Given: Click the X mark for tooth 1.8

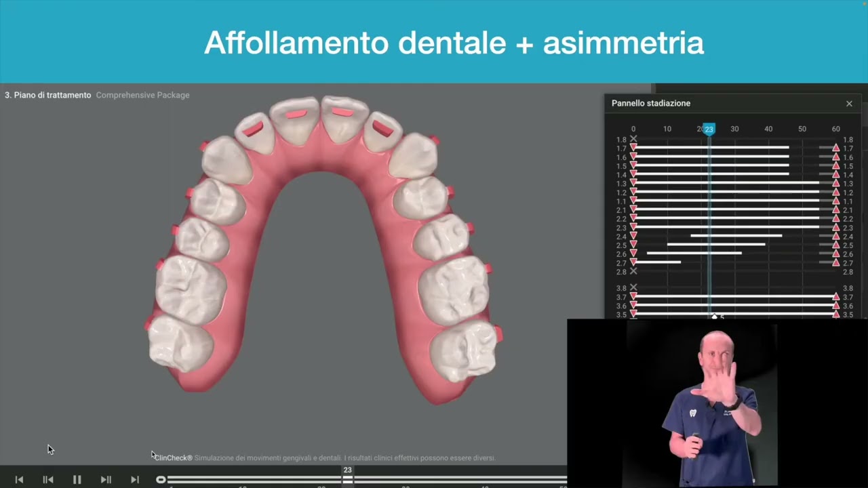Looking at the screenshot, I should pos(633,139).
